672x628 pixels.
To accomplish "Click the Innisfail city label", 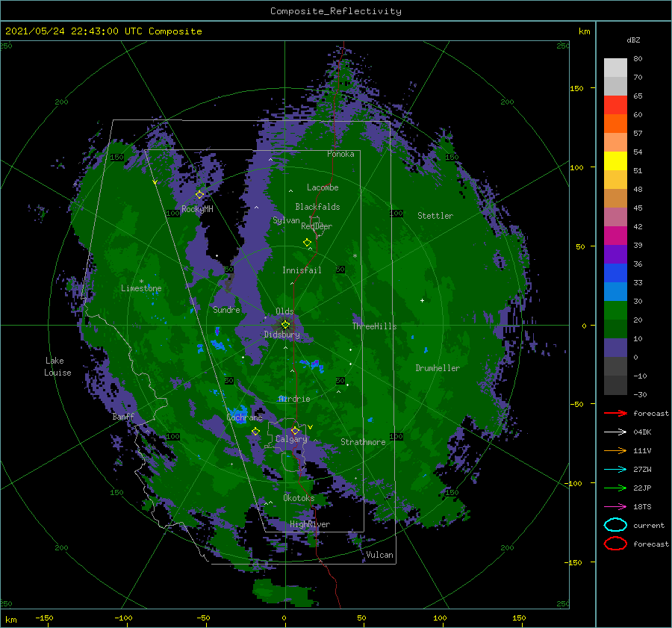I will coord(302,270).
